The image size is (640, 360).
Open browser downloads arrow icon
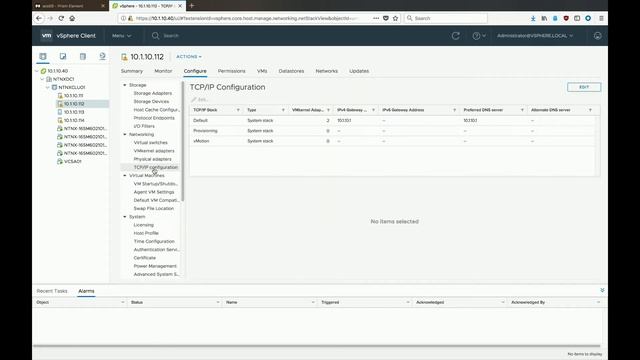[533, 18]
